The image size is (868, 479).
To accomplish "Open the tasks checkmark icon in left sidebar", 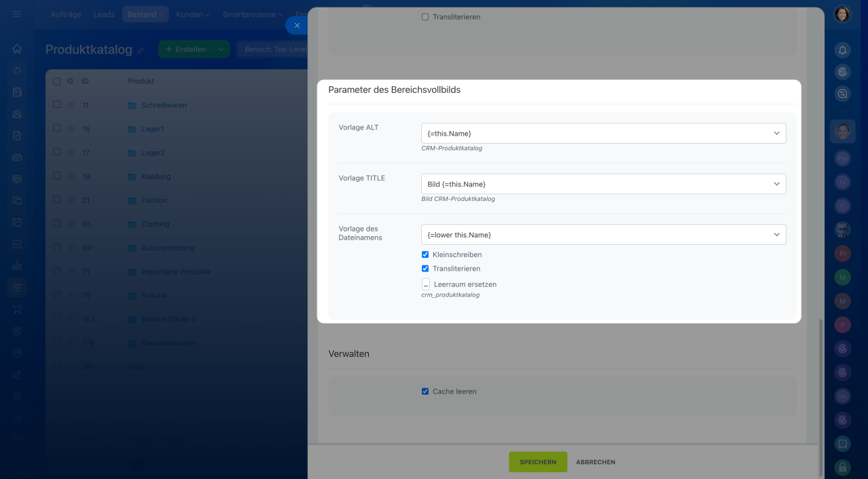I will coord(17,244).
